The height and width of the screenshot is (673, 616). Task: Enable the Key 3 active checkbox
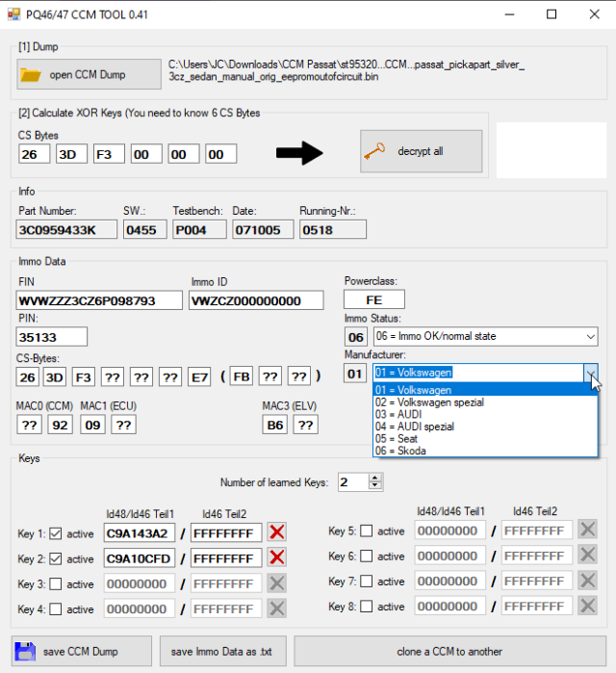click(56, 584)
